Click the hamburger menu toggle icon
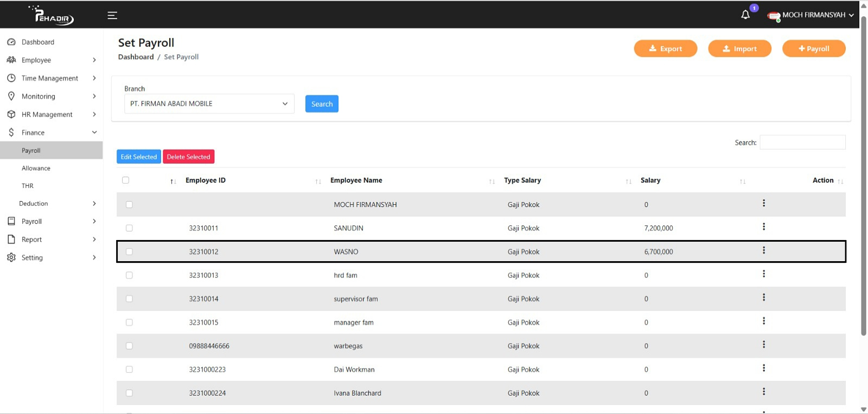 coord(112,15)
